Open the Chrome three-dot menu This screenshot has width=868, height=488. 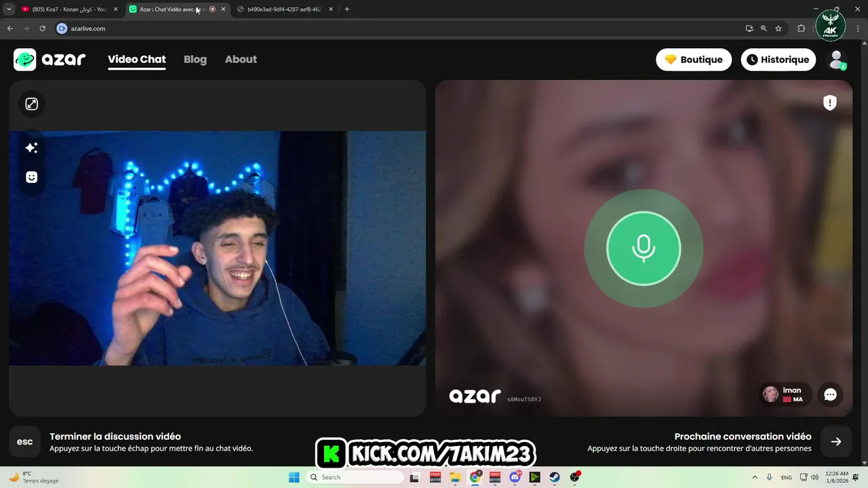click(858, 28)
